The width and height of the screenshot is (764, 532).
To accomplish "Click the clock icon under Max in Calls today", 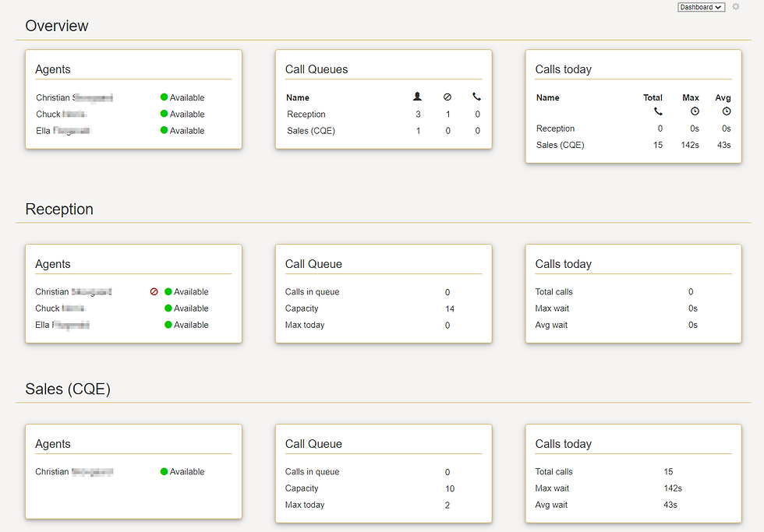I will click(x=694, y=111).
